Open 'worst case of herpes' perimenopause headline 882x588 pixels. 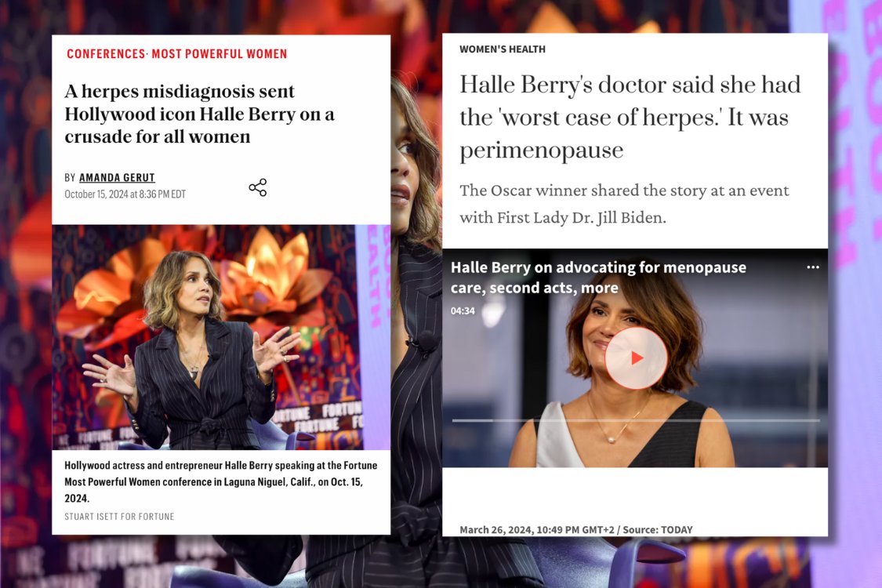pyautogui.click(x=630, y=117)
